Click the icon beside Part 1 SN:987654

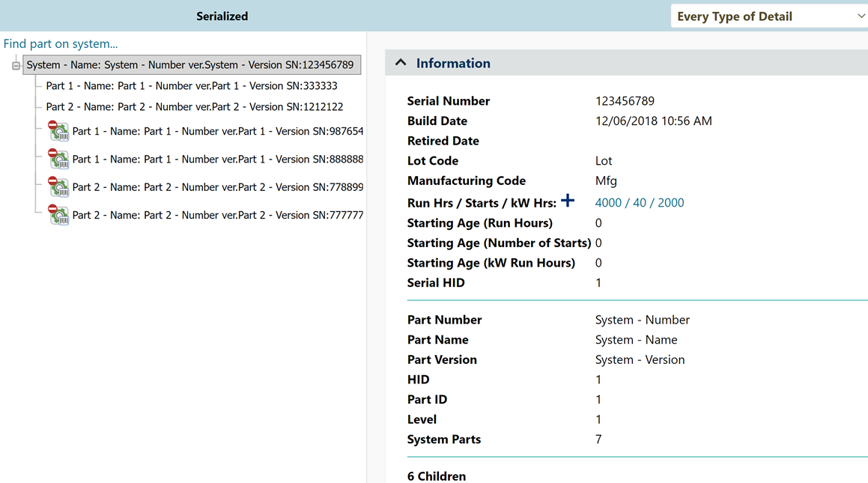point(58,131)
